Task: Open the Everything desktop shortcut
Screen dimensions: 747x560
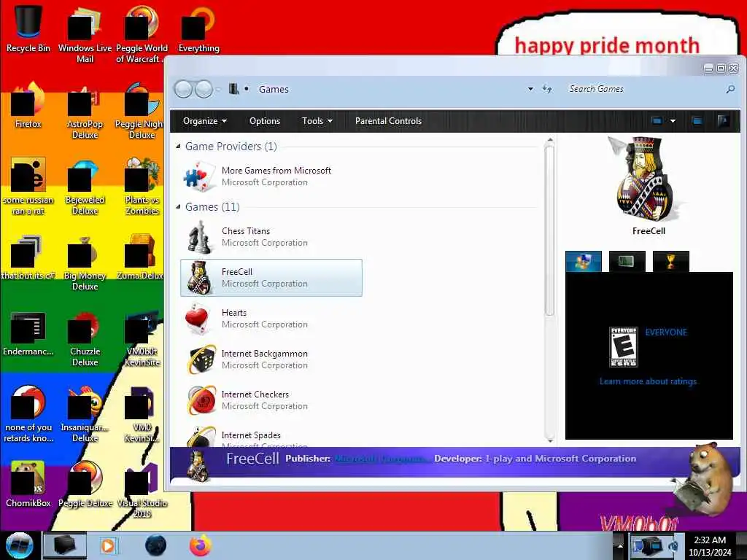Action: coord(198,28)
